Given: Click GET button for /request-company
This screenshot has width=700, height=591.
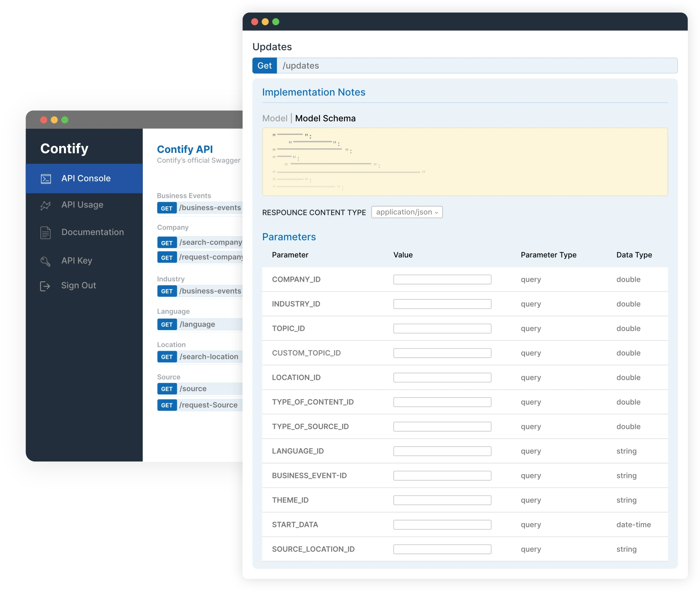Looking at the screenshot, I should (167, 257).
